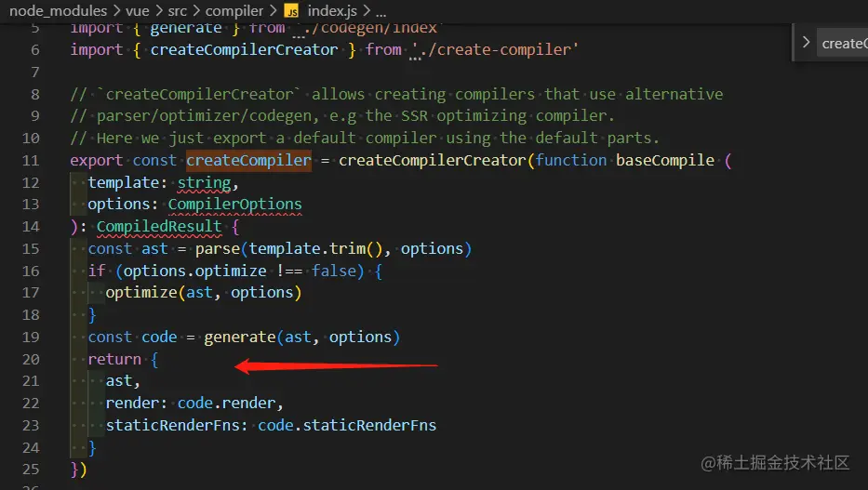
Task: Click 'ast,' property on line 21
Action: pyautogui.click(x=123, y=381)
